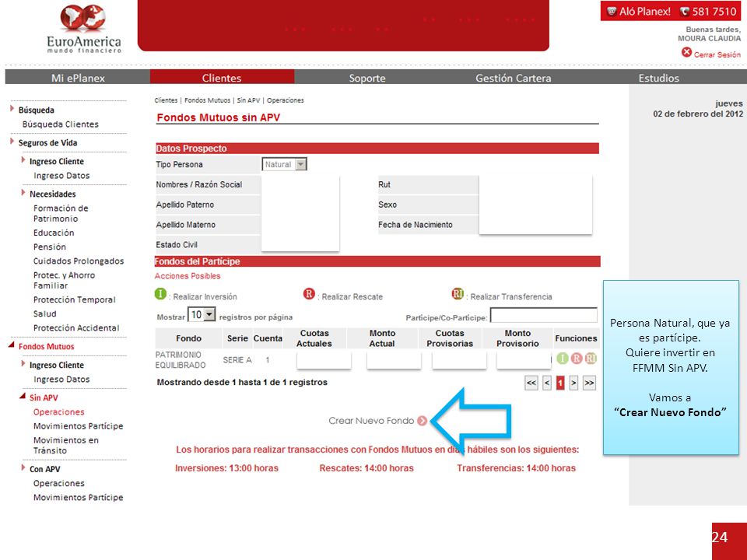The height and width of the screenshot is (560, 747).
Task: Click the Crear Nuevo Fondo link
Action: pos(371,421)
